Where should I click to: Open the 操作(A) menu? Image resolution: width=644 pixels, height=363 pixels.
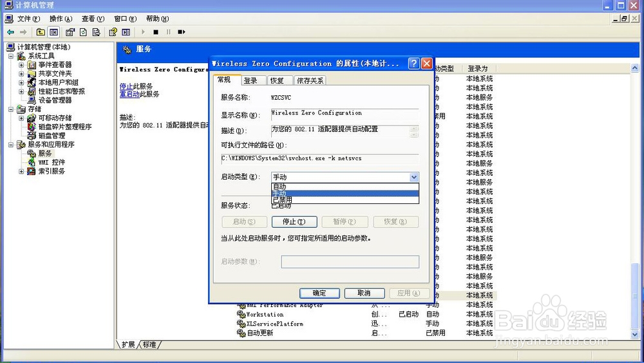point(61,19)
